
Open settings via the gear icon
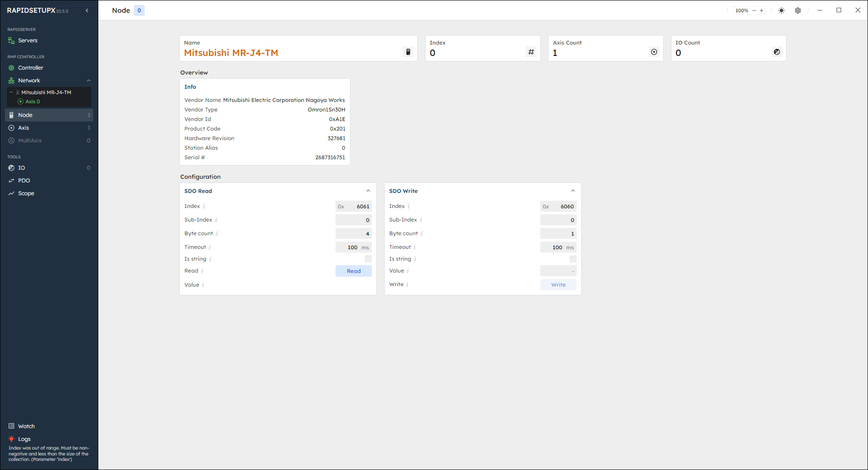[x=798, y=10]
